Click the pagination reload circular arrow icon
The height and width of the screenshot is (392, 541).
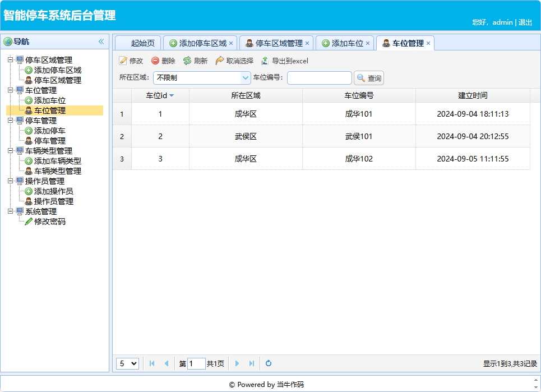click(268, 363)
